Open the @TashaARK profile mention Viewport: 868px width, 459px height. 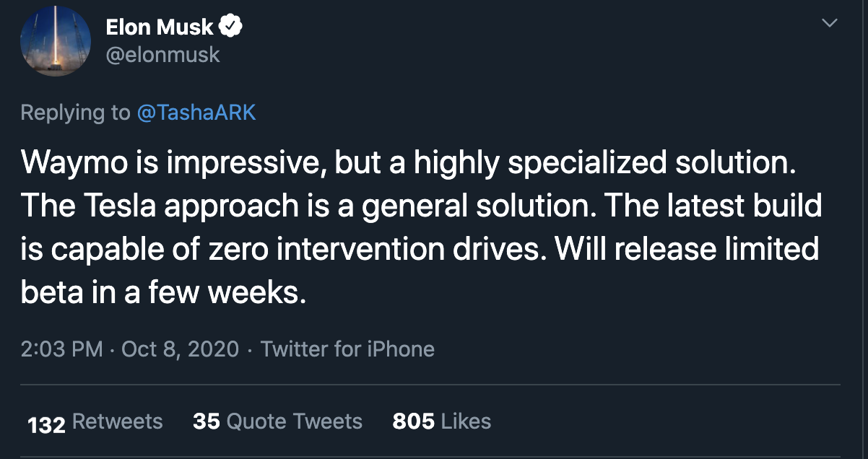click(x=196, y=113)
